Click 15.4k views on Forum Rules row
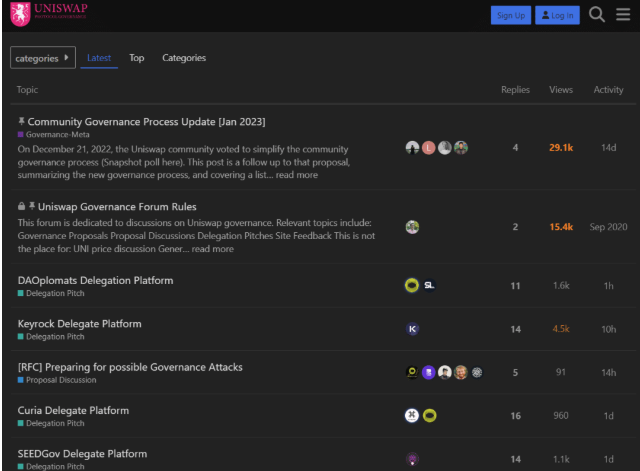This screenshot has height=471, width=640. point(561,227)
